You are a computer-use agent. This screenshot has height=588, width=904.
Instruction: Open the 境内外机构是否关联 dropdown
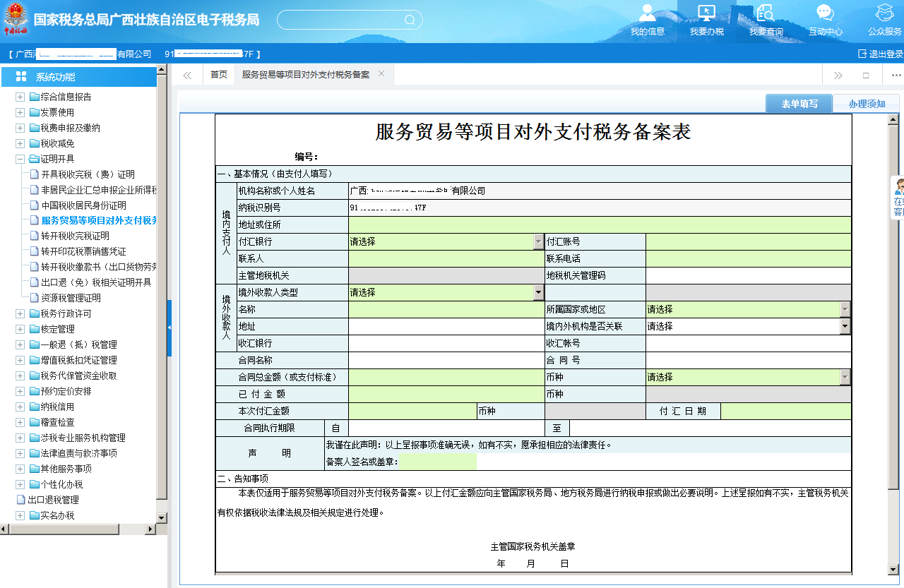coord(845,326)
